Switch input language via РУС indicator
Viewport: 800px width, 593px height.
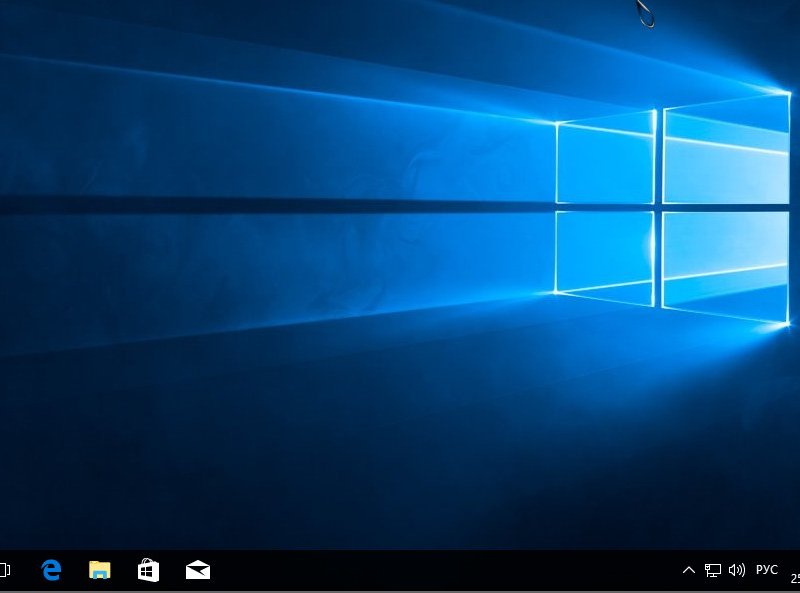(x=767, y=570)
